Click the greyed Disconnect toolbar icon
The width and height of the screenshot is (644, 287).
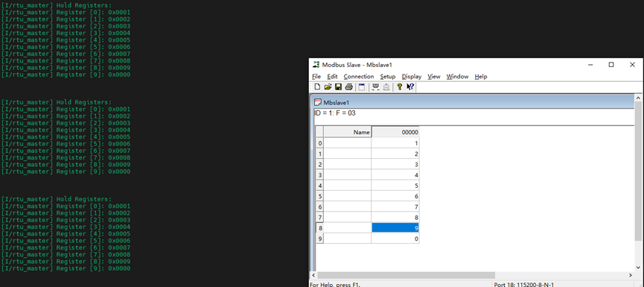click(x=386, y=86)
